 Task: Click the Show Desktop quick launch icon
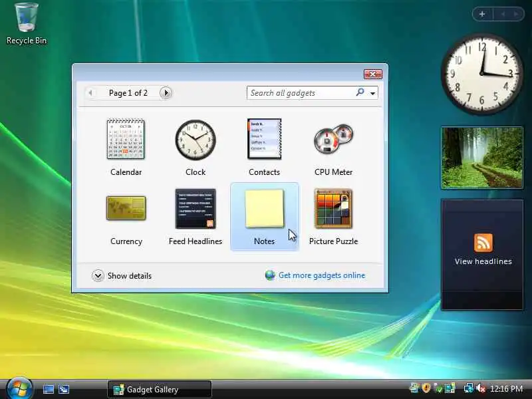tap(48, 389)
